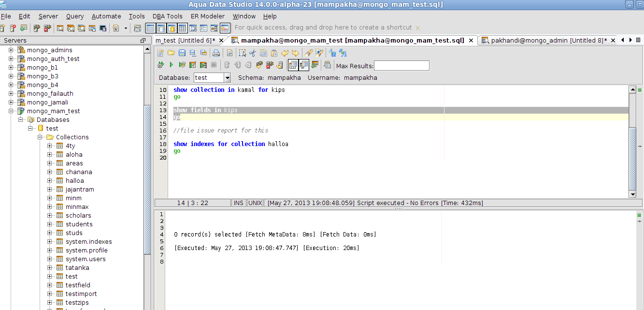
Task: Click the Max Results input field
Action: click(401, 66)
